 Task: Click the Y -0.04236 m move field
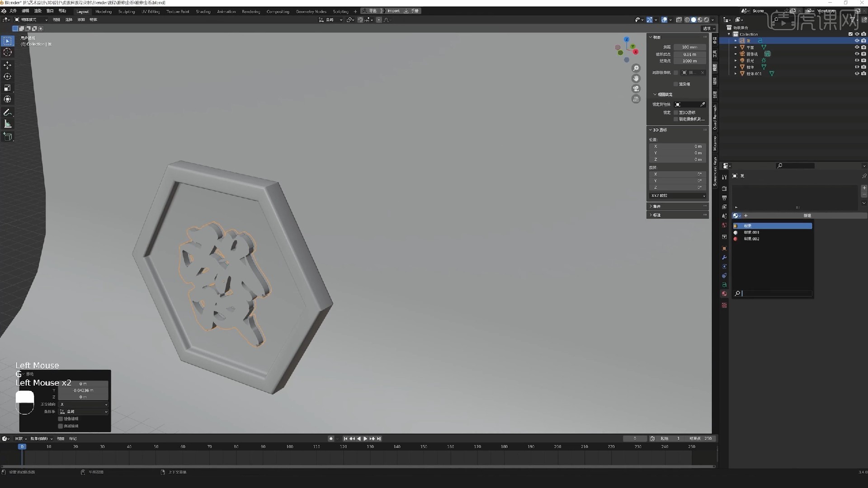[83, 390]
